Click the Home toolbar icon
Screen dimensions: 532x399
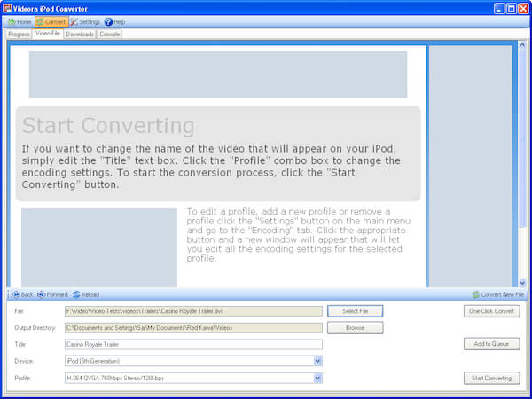pos(12,22)
